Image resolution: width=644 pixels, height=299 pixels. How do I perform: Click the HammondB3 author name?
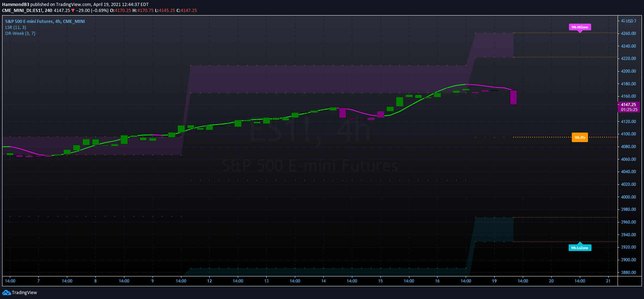pos(16,5)
